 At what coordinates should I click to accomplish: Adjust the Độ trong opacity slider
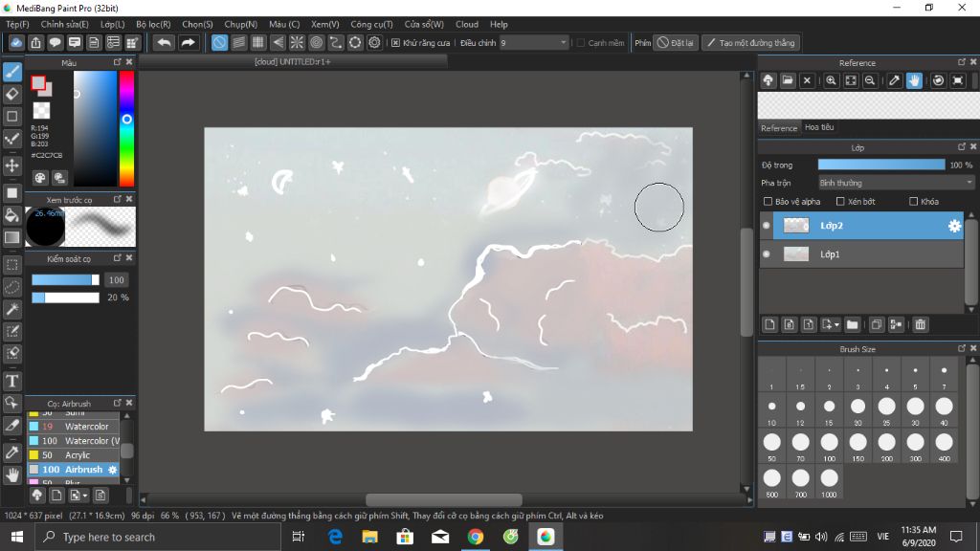tap(881, 165)
